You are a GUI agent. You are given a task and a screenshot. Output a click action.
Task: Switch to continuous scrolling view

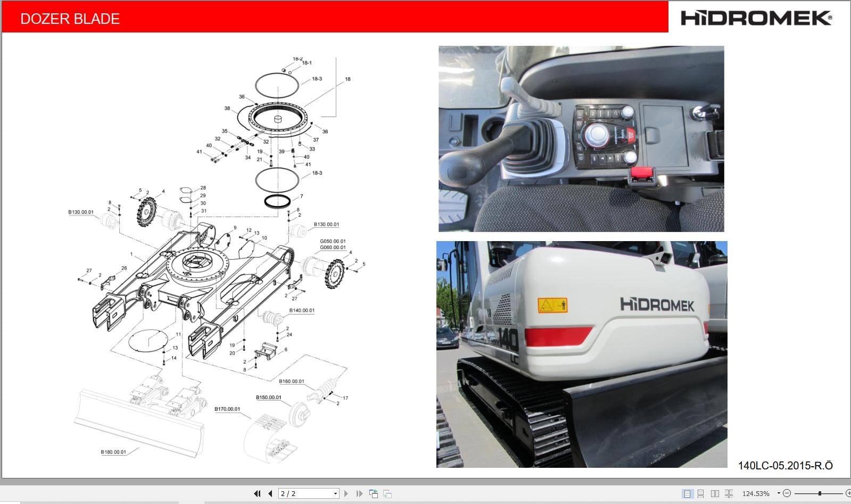click(701, 493)
